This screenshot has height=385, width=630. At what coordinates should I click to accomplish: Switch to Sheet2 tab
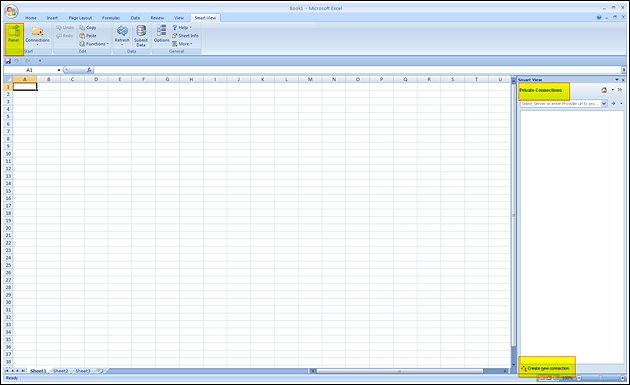coord(61,371)
